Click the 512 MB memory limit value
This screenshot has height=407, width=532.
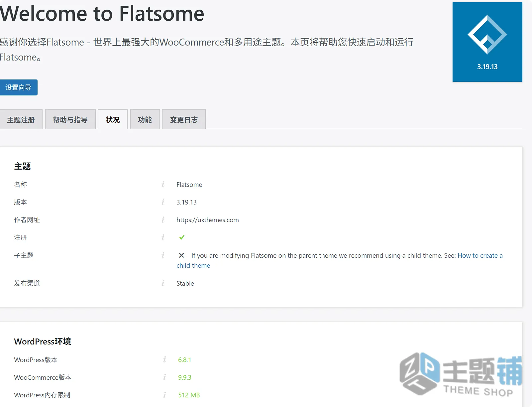point(189,395)
